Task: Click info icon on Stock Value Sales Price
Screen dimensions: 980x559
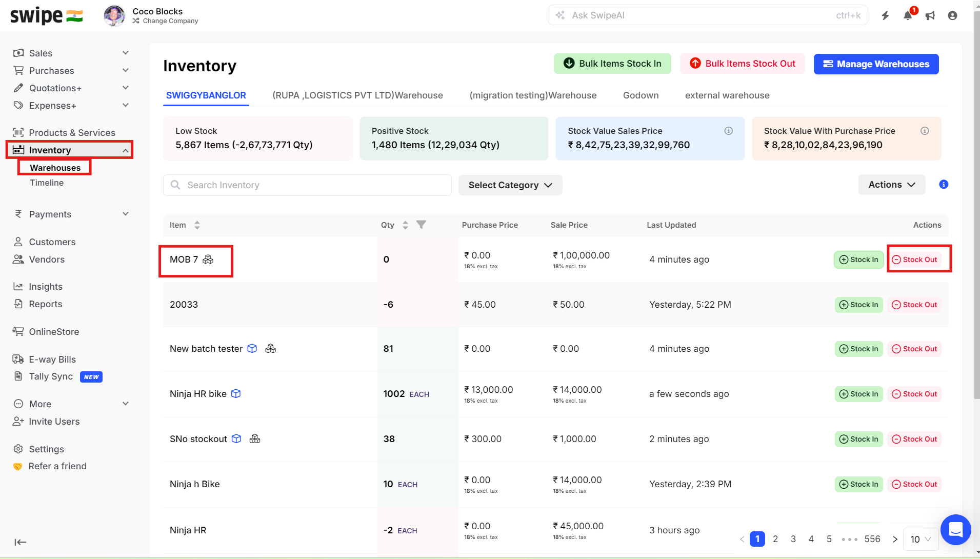Action: tap(728, 131)
